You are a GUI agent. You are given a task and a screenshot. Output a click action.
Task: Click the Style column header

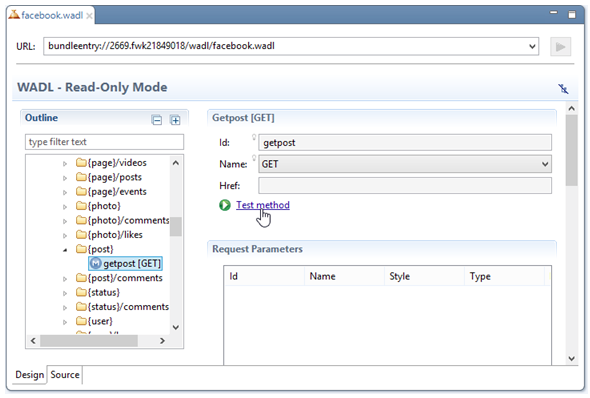tap(424, 276)
